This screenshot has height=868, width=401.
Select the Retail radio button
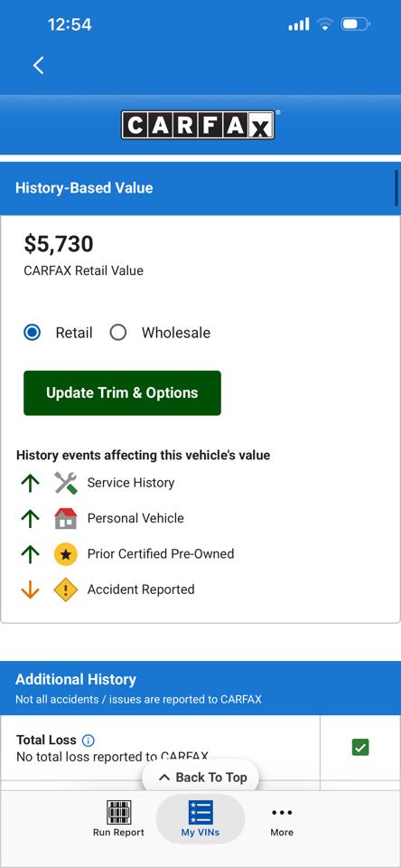click(x=33, y=333)
